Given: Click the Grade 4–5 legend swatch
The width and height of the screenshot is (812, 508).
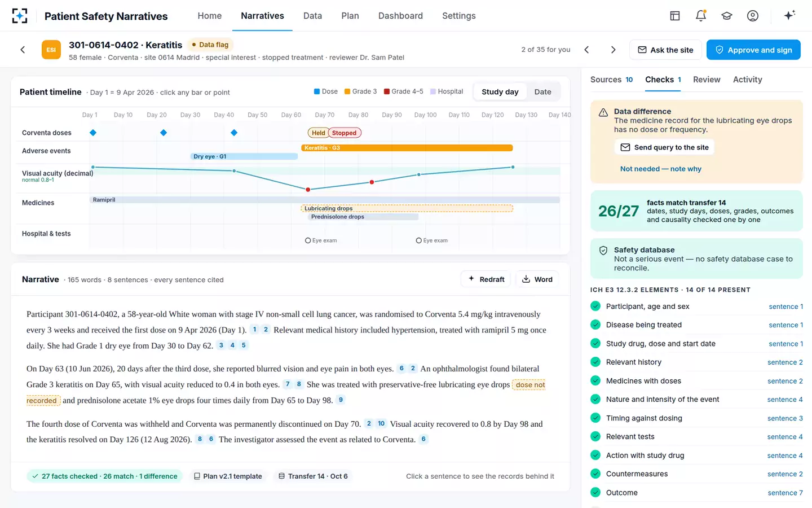Looking at the screenshot, I should pyautogui.click(x=387, y=91).
